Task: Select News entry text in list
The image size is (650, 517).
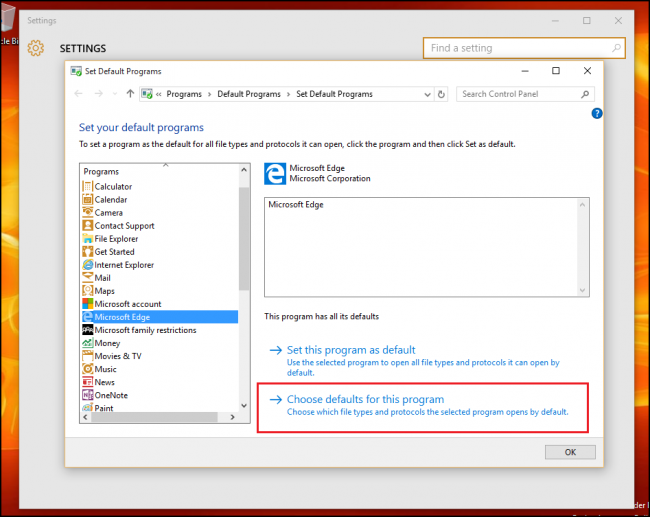Action: (x=104, y=382)
